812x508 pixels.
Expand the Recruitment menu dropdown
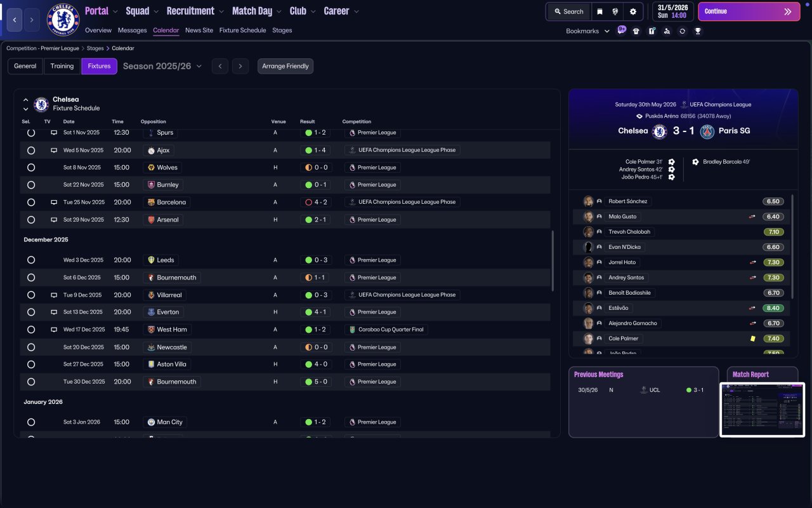pyautogui.click(x=221, y=11)
